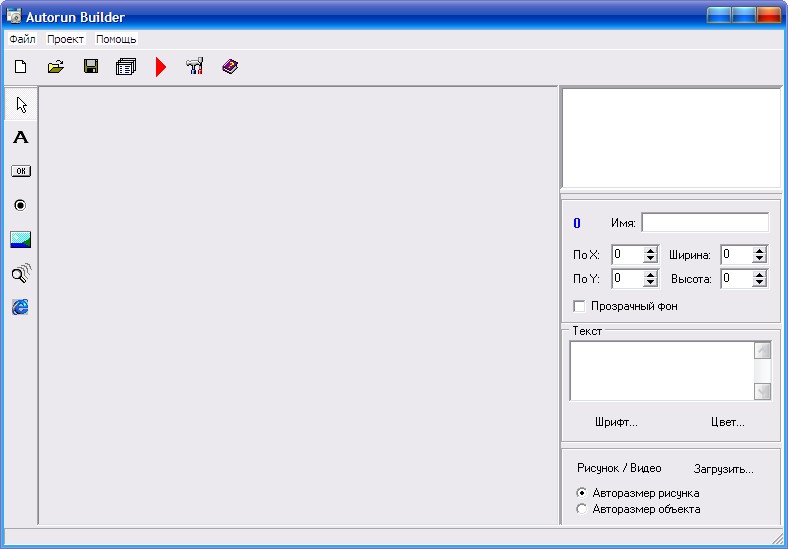Click the Цвет... button

(728, 422)
